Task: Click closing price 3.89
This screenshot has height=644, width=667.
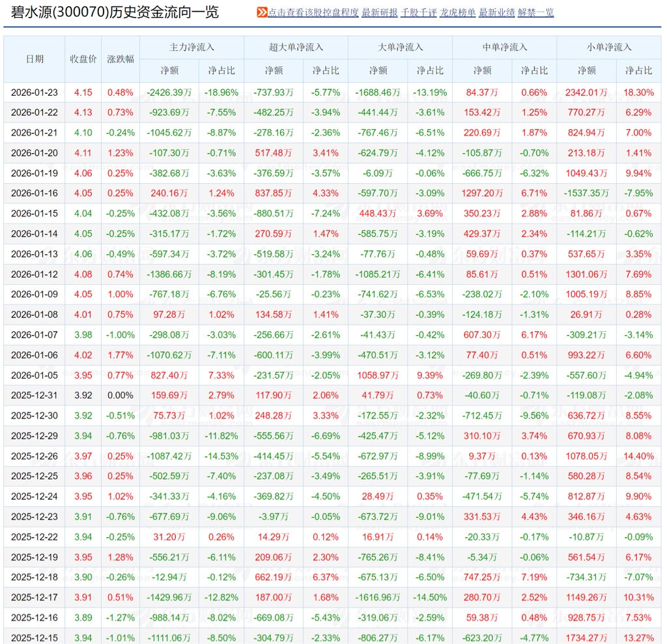Action: [83, 618]
